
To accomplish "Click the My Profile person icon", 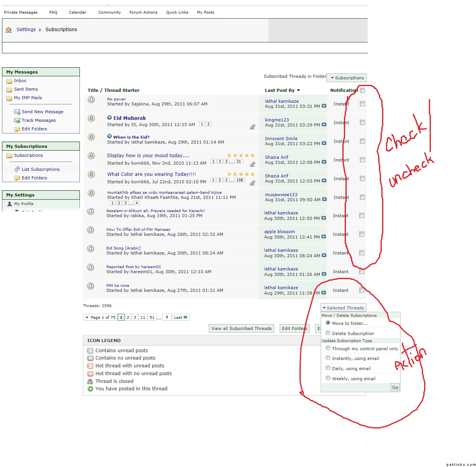I will click(x=10, y=204).
